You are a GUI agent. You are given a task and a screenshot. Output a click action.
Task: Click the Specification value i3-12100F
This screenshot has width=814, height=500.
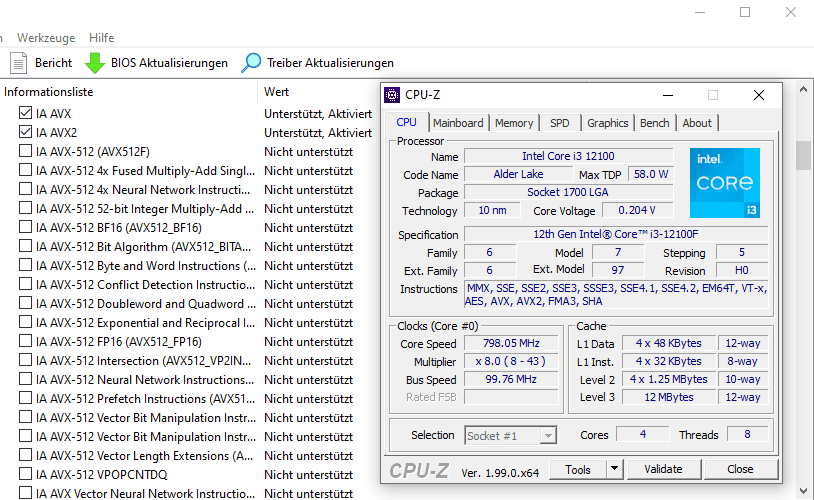[616, 234]
